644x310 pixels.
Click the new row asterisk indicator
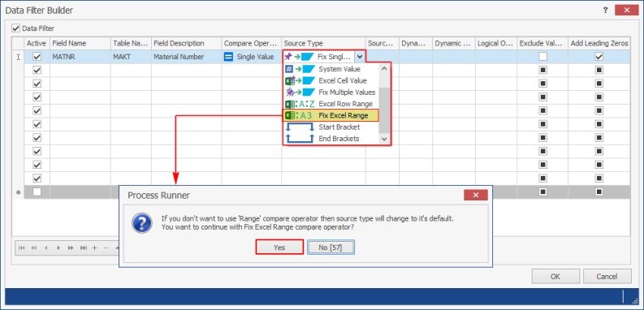pos(18,192)
